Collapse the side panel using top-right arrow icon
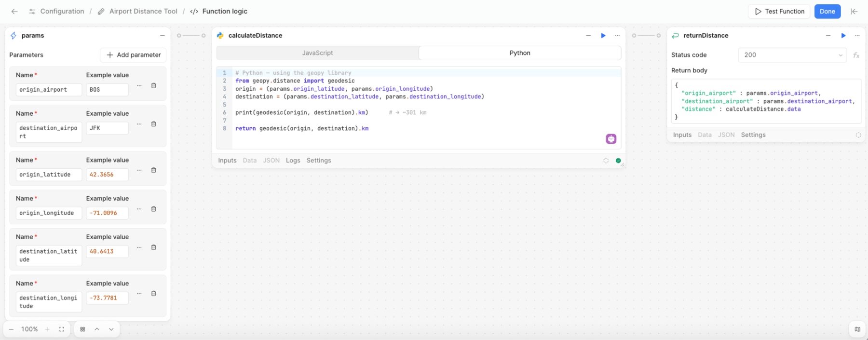 854,11
